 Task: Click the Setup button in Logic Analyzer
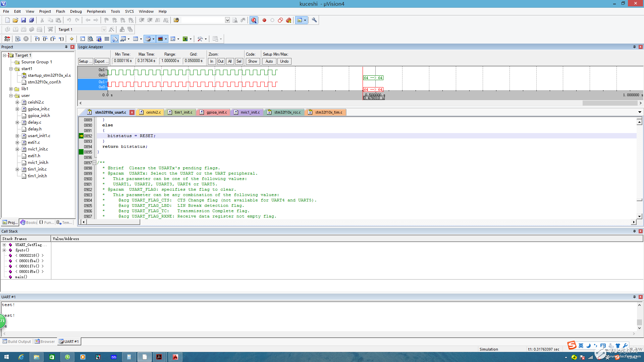85,61
